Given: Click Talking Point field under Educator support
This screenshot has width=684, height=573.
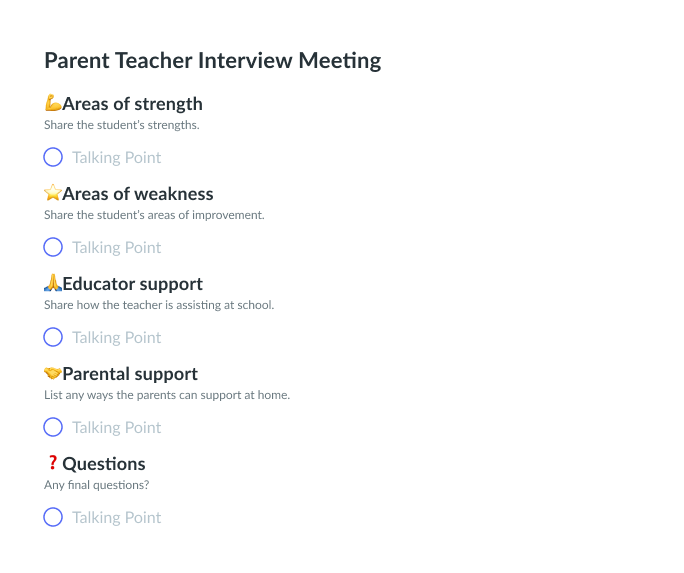Looking at the screenshot, I should point(117,337).
